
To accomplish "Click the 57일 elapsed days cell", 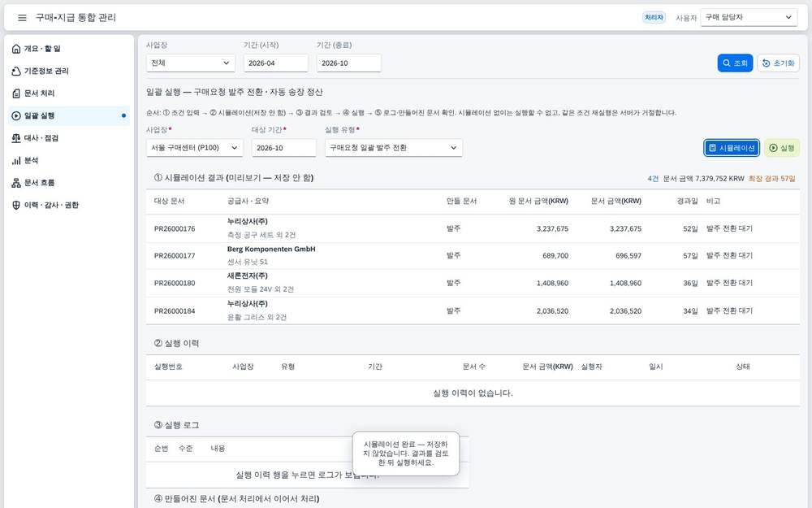I will click(690, 255).
